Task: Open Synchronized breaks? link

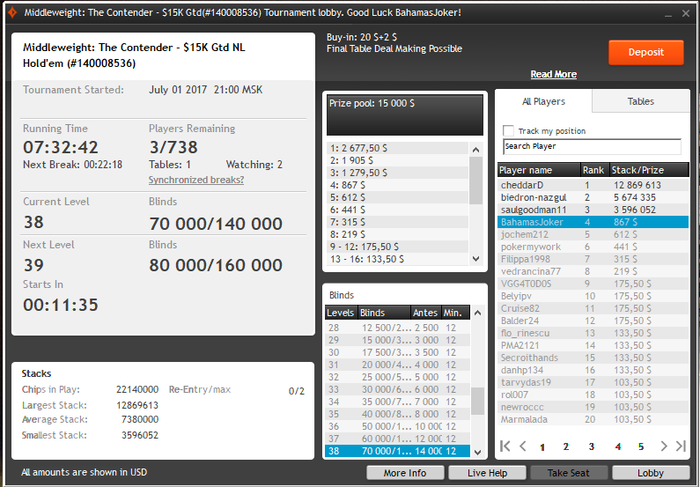Action: pos(196,179)
